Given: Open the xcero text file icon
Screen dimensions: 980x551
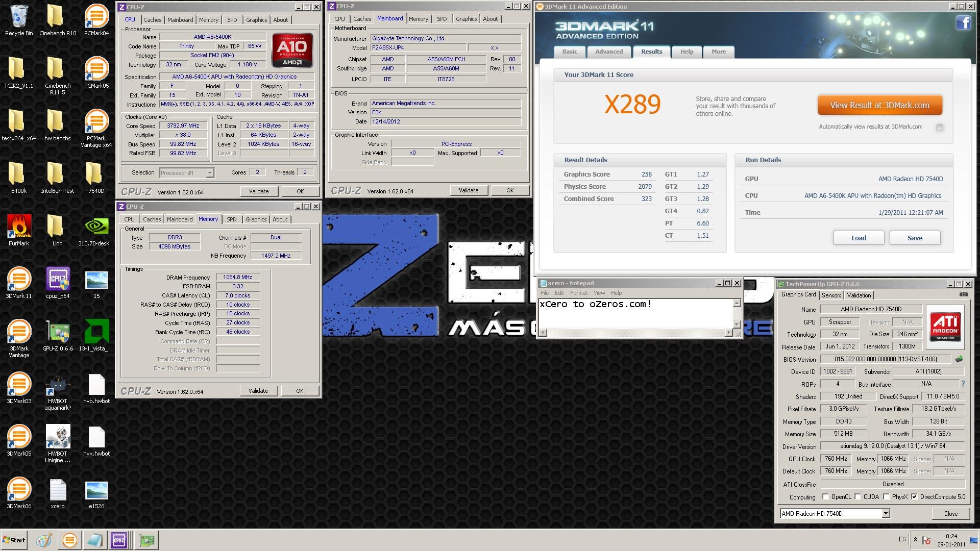Looking at the screenshot, I should click(x=58, y=493).
